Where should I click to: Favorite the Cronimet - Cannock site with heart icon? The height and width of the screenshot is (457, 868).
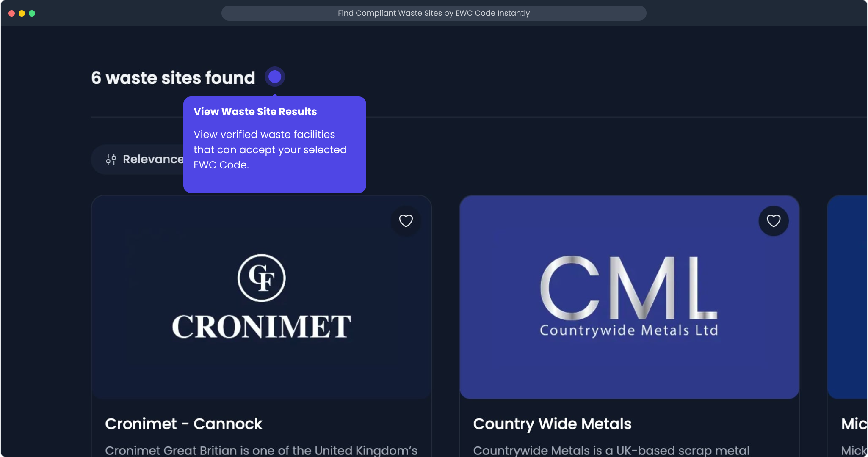[x=406, y=220]
